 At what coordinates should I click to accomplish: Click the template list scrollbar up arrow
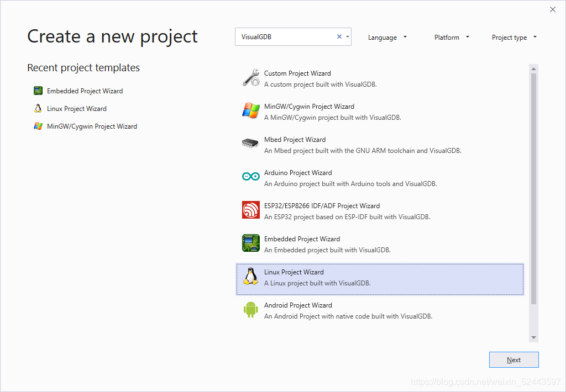pyautogui.click(x=533, y=68)
